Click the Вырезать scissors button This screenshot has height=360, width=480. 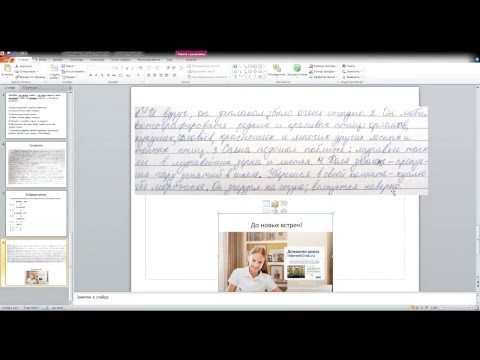click(25, 66)
